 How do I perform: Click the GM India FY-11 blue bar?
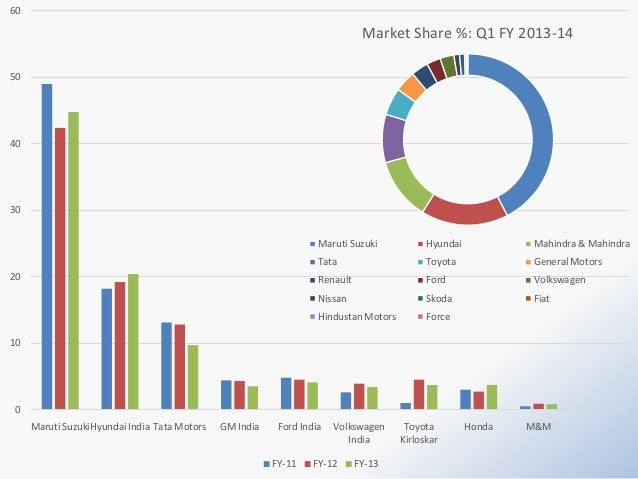click(226, 395)
